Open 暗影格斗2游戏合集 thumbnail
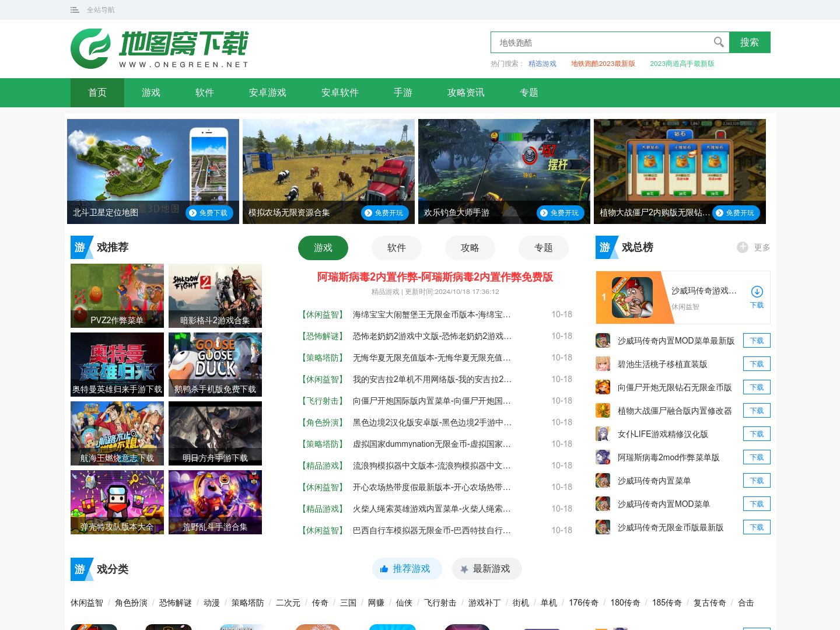840x630 pixels. coord(215,296)
